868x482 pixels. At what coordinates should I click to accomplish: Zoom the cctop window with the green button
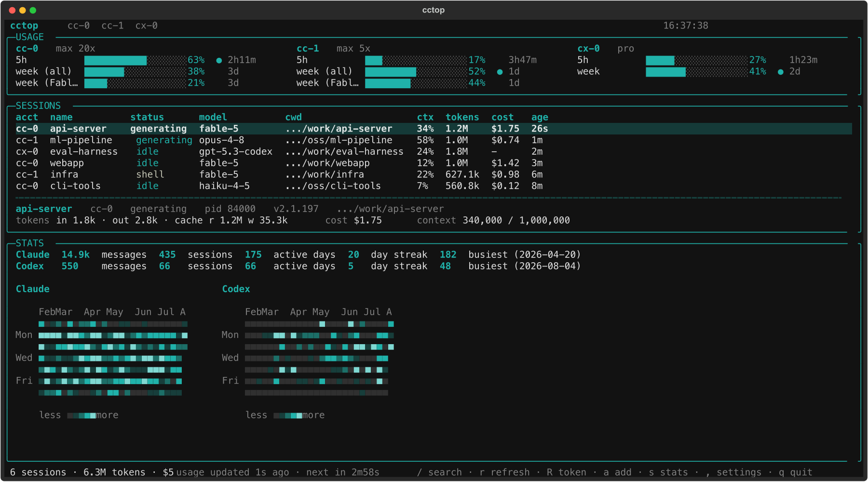33,10
